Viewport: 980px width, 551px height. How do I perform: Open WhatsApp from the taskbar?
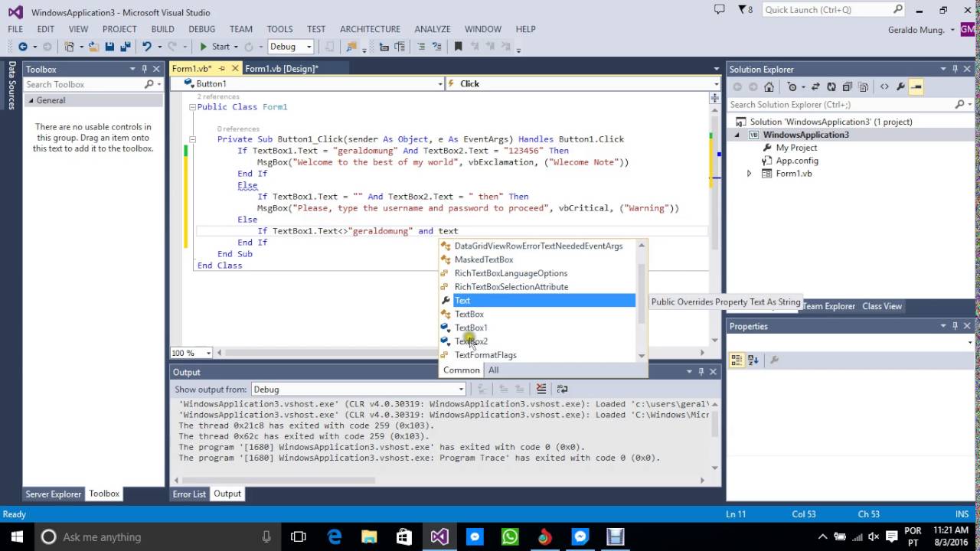[510, 536]
